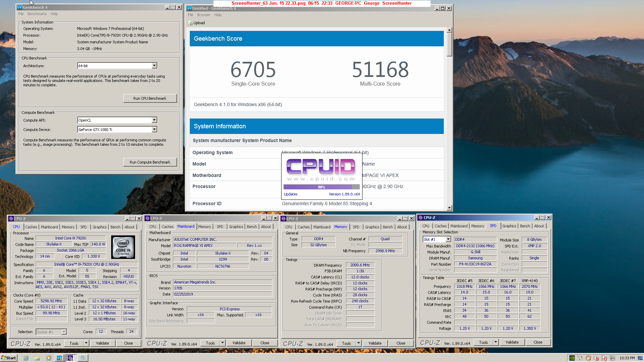Click Run Compute Benchmark button
This screenshot has height=362, width=644.
click(150, 163)
